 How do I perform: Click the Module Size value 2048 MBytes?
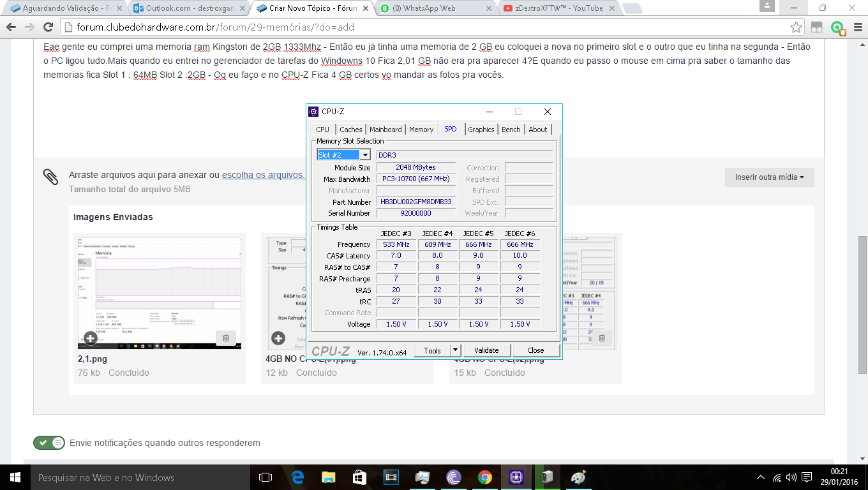pos(416,167)
